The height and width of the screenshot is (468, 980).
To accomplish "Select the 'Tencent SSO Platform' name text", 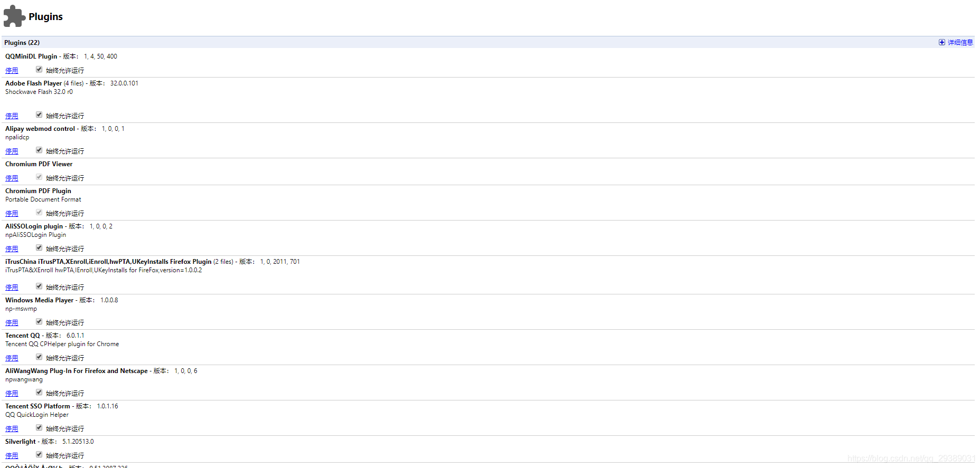I will click(x=37, y=406).
